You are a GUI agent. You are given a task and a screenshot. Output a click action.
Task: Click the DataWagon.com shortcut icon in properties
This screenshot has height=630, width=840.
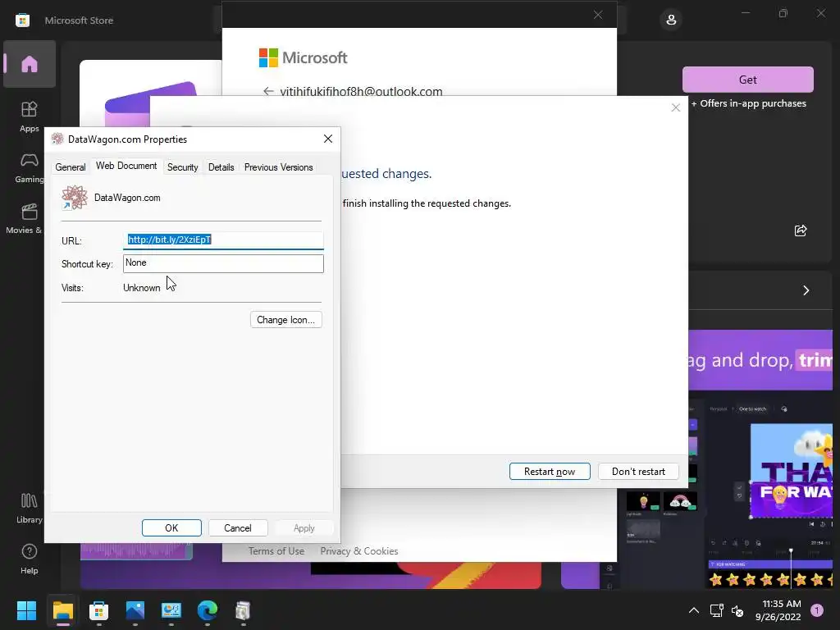[74, 198]
